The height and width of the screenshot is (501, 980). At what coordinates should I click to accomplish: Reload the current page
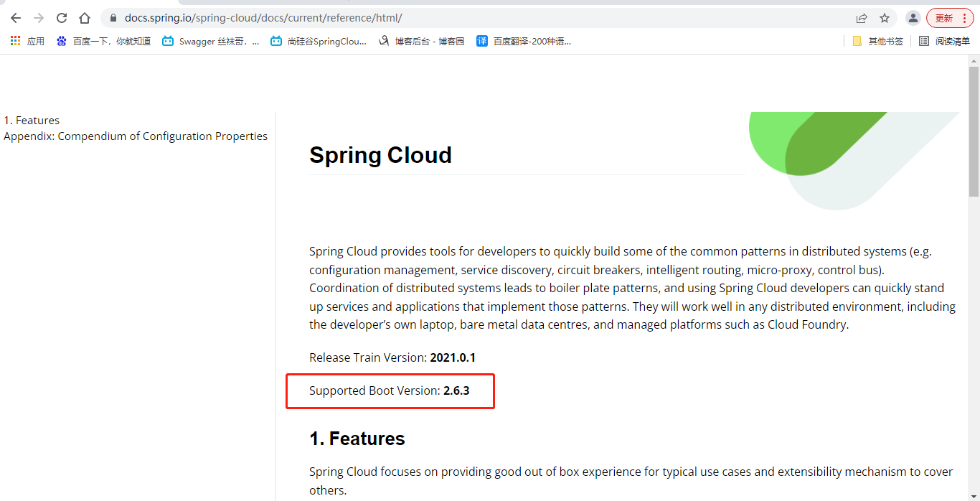click(x=62, y=18)
